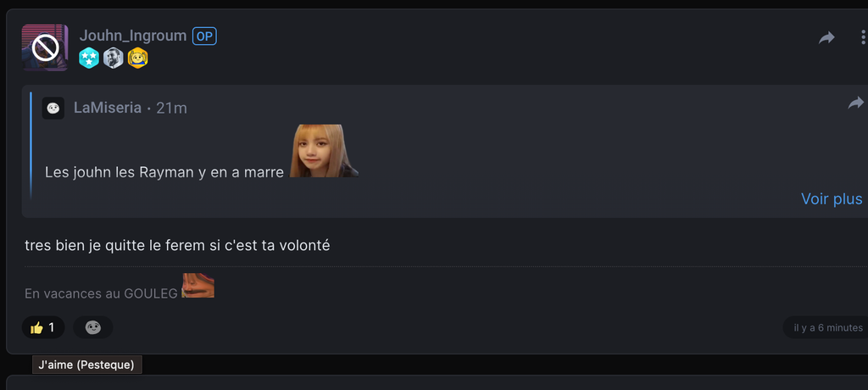The height and width of the screenshot is (390, 868).
Task: Click the gray portrait hexagon badge
Action: [114, 58]
